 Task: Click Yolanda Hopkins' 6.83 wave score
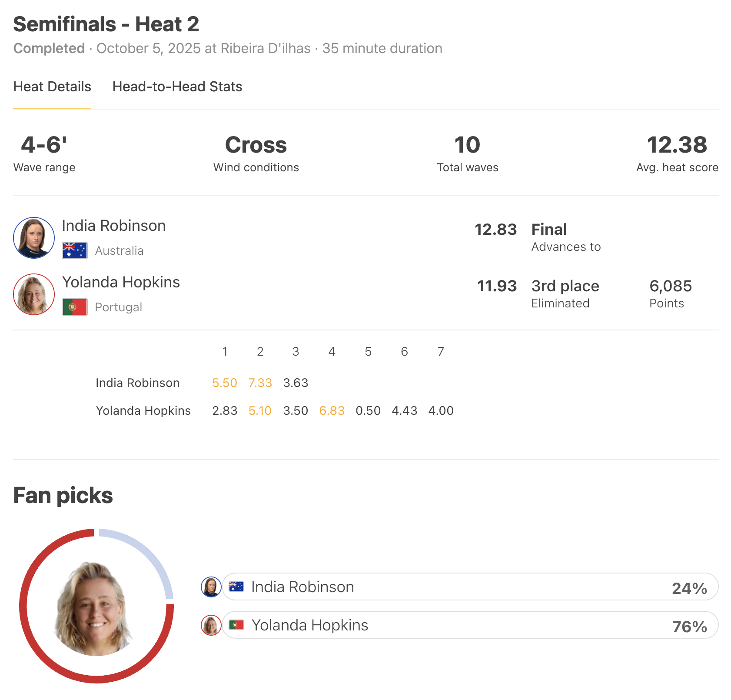coord(332,411)
